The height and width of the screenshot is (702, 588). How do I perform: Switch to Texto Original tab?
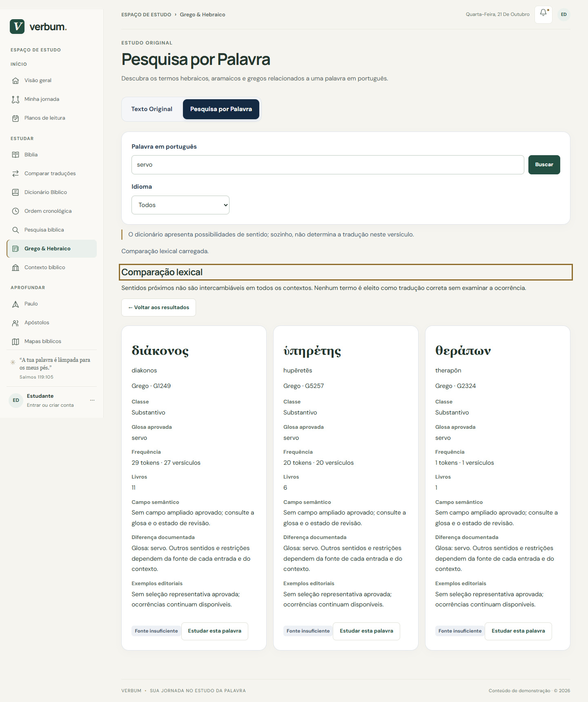tap(152, 109)
